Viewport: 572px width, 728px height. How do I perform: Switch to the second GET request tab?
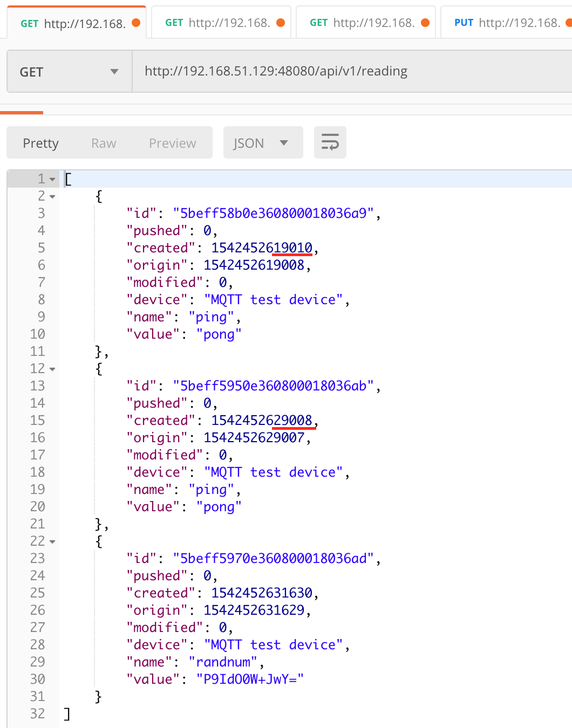[221, 23]
